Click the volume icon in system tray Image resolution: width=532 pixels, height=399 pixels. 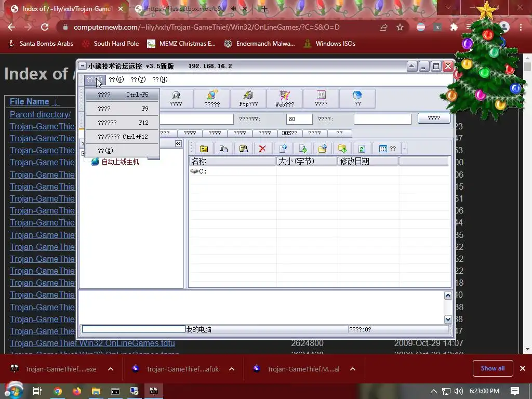click(458, 391)
